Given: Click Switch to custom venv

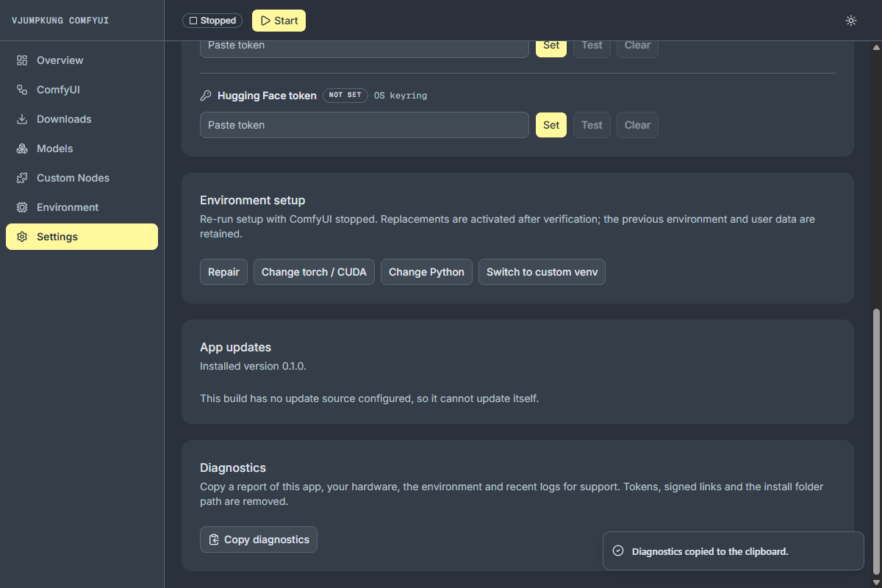Looking at the screenshot, I should point(542,272).
